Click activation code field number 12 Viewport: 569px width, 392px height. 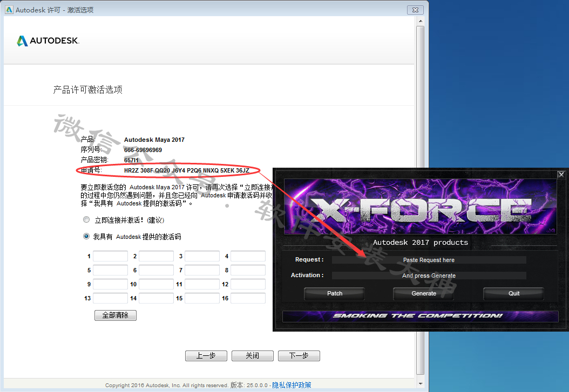248,284
